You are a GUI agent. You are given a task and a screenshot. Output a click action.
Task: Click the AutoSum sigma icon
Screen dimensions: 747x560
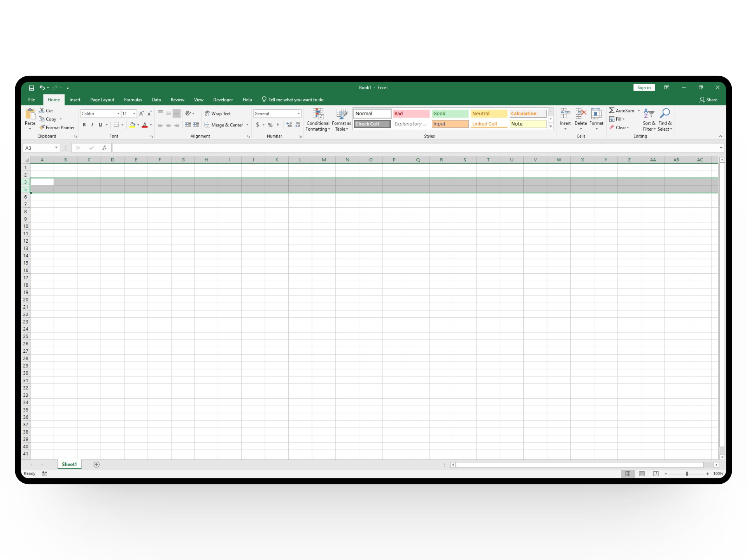click(x=612, y=110)
